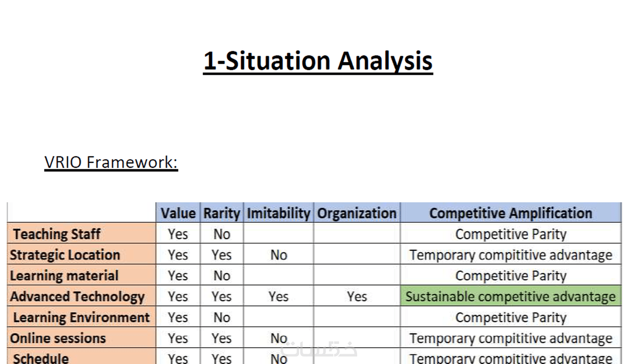
Task: Click the Schedule row label
Action: point(41,358)
